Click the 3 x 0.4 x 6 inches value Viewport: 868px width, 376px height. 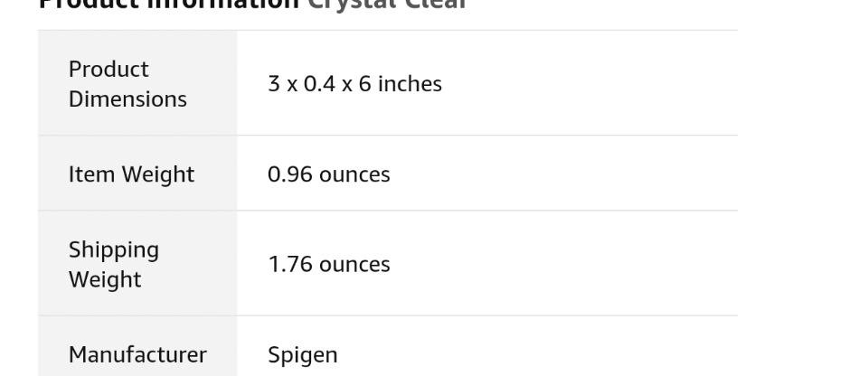(354, 84)
